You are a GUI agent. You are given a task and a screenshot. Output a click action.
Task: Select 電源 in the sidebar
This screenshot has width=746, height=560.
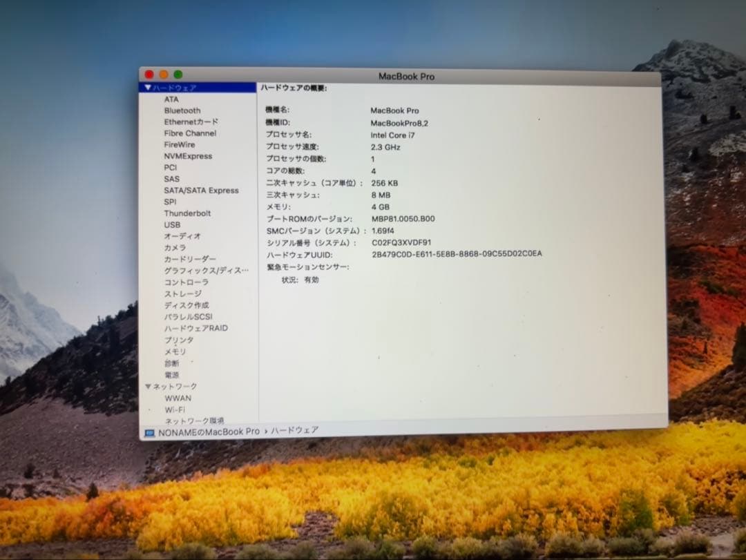click(172, 375)
